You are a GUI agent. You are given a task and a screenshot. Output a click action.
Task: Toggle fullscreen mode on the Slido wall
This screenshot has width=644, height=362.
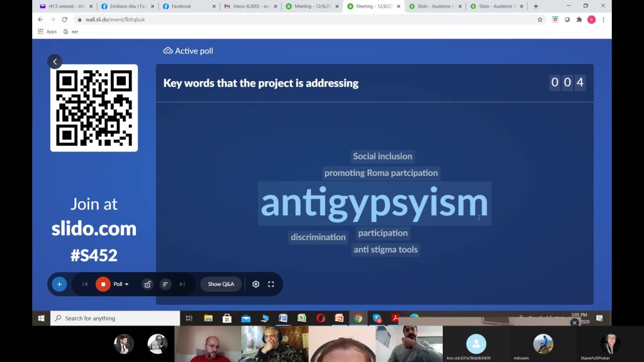point(271,284)
